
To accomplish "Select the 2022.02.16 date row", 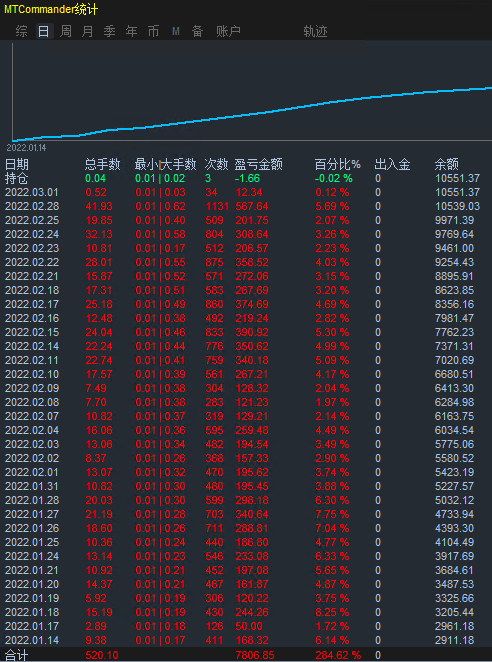I will [32, 318].
